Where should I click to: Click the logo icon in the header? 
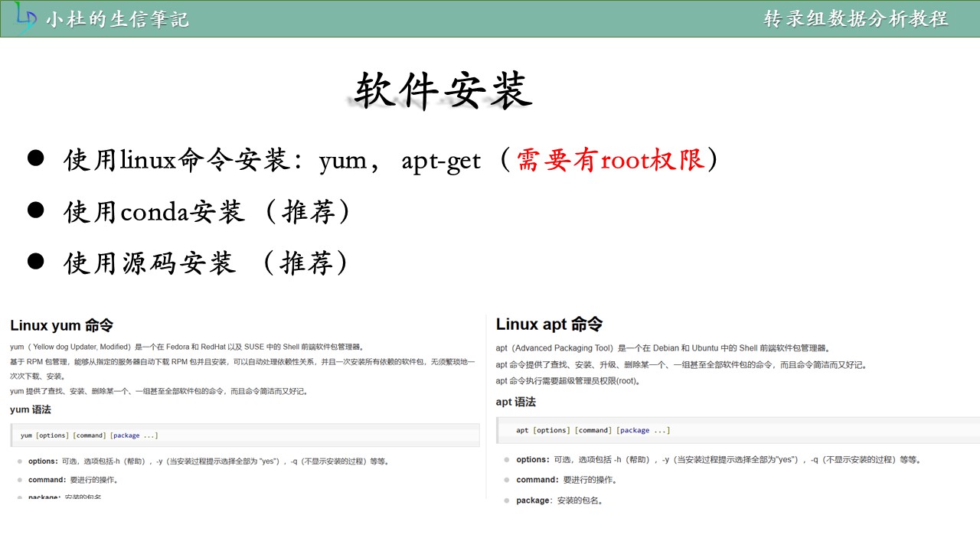(x=26, y=18)
